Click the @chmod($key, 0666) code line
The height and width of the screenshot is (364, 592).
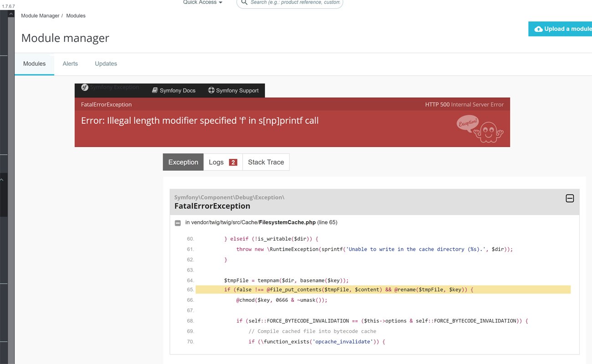point(281,300)
